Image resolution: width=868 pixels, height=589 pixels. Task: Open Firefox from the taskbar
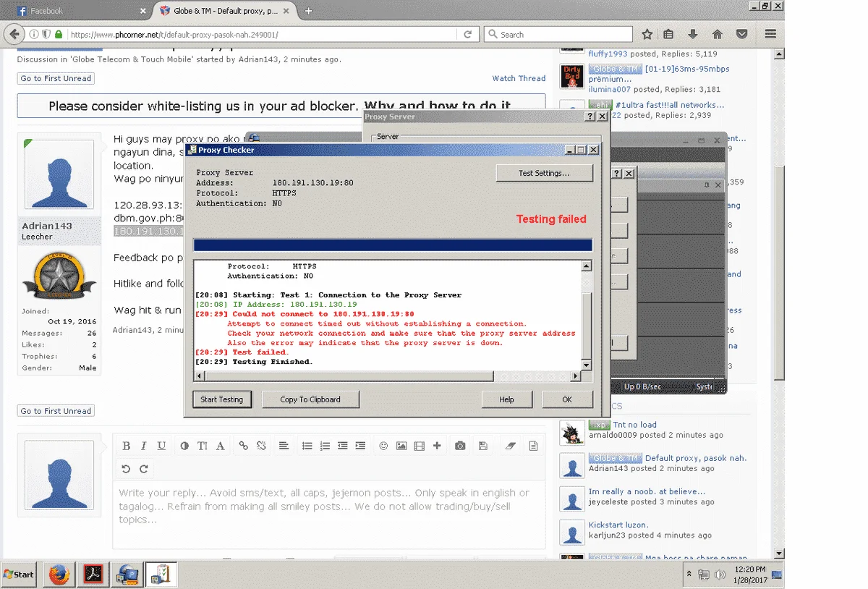(59, 575)
